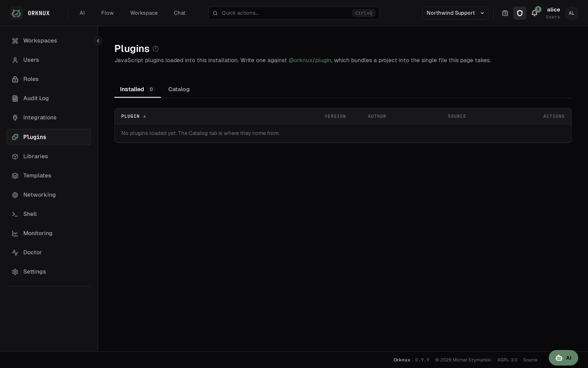Click the Doctor pulse icon
Image resolution: width=588 pixels, height=368 pixels.
15,253
